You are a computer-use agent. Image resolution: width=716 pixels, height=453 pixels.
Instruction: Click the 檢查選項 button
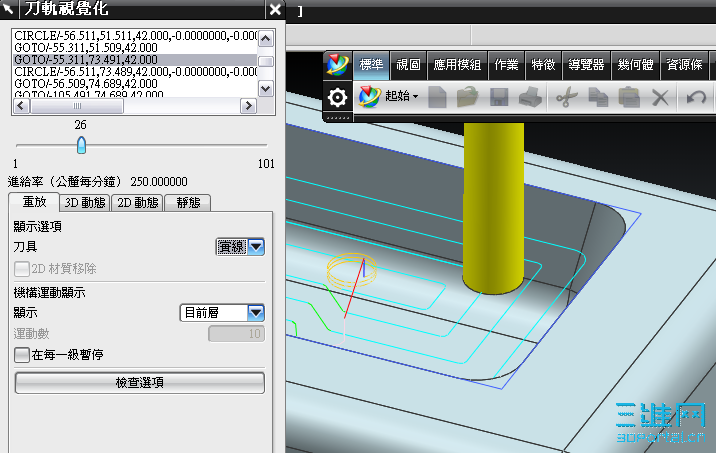point(140,383)
